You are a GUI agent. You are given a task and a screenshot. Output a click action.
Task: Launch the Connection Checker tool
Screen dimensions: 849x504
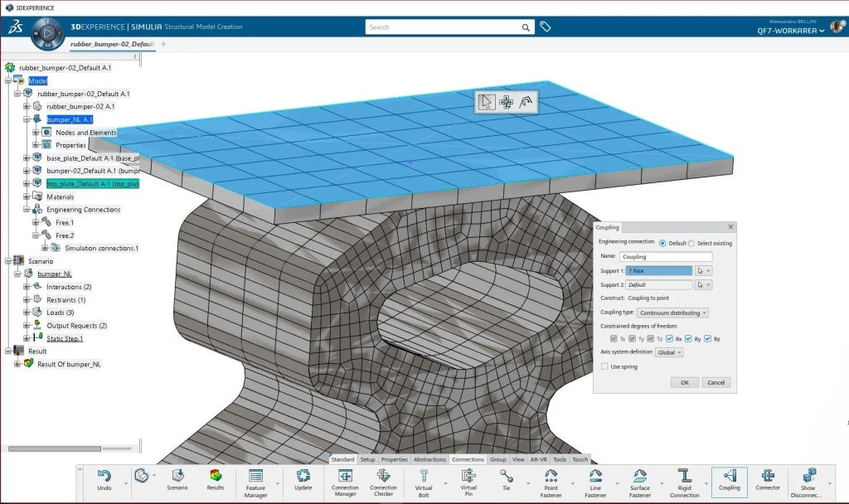click(x=383, y=477)
